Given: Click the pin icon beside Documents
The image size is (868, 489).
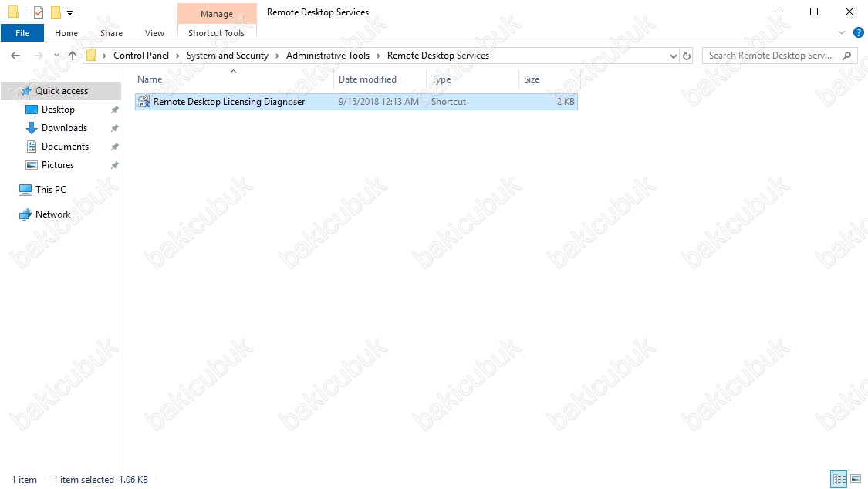Looking at the screenshot, I should click(x=115, y=147).
